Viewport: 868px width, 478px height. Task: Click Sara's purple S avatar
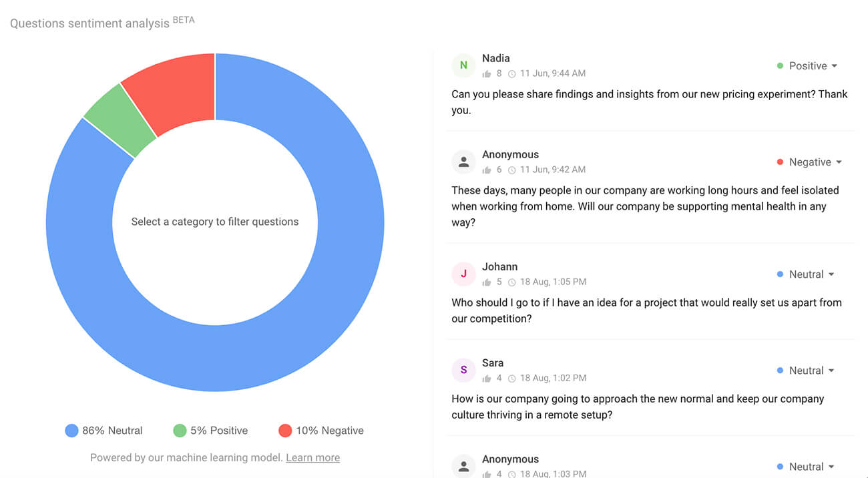tap(463, 370)
